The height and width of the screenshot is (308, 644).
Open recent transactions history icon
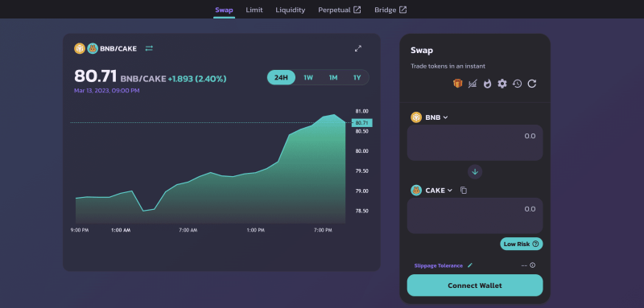click(x=517, y=84)
